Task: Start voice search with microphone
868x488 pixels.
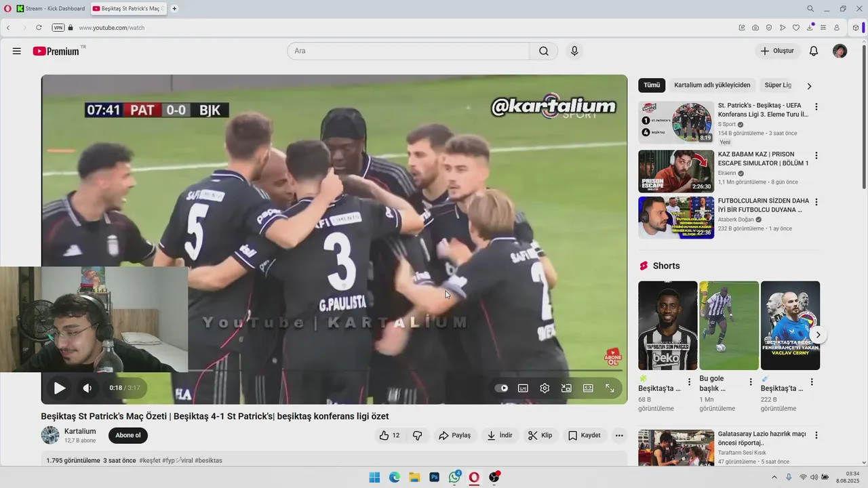Action: pyautogui.click(x=574, y=51)
